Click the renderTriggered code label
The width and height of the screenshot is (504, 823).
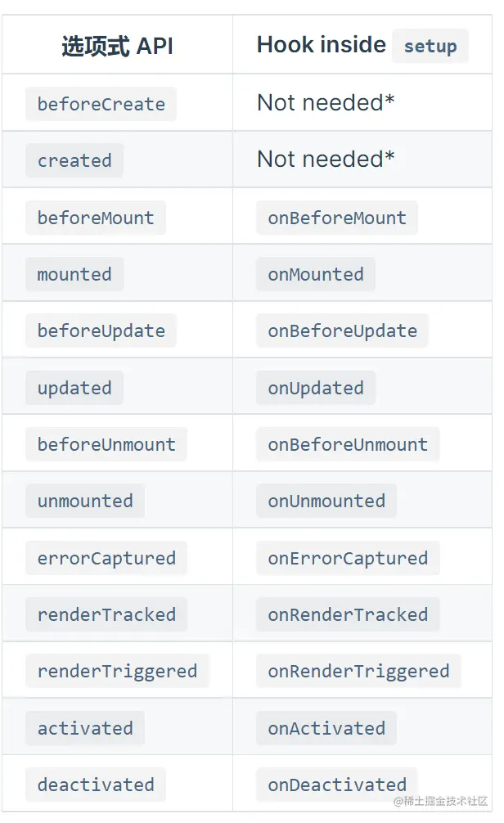[x=117, y=672]
